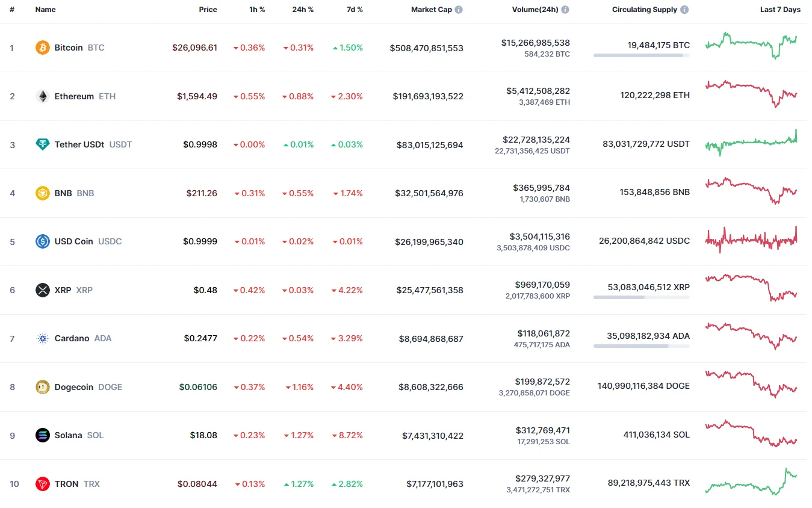This screenshot has height=508, width=812.
Task: Sort by the Name column header
Action: tap(46, 10)
